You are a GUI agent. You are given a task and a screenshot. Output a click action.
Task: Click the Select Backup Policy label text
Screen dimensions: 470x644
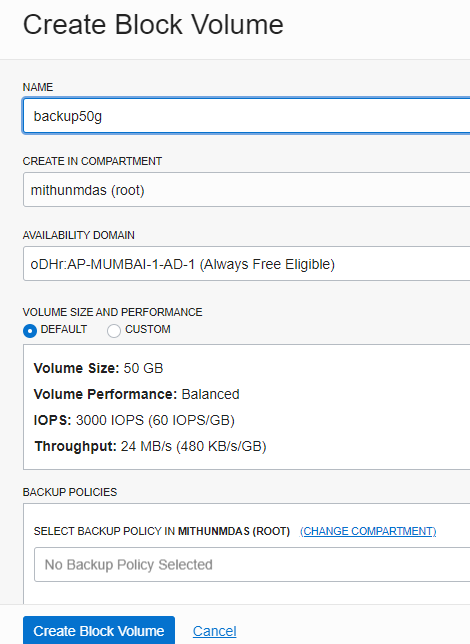pyautogui.click(x=162, y=531)
